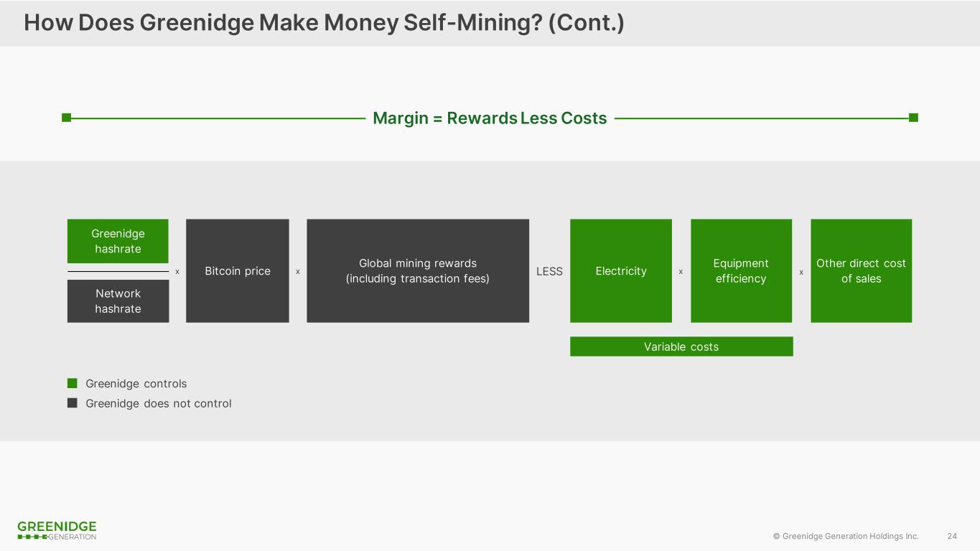980x551 pixels.
Task: Click the 'Greenidge controls' legend label
Action: coord(136,384)
